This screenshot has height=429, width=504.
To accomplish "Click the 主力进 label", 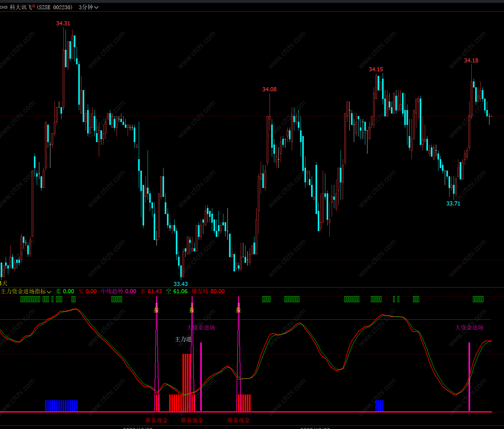I will (x=183, y=339).
